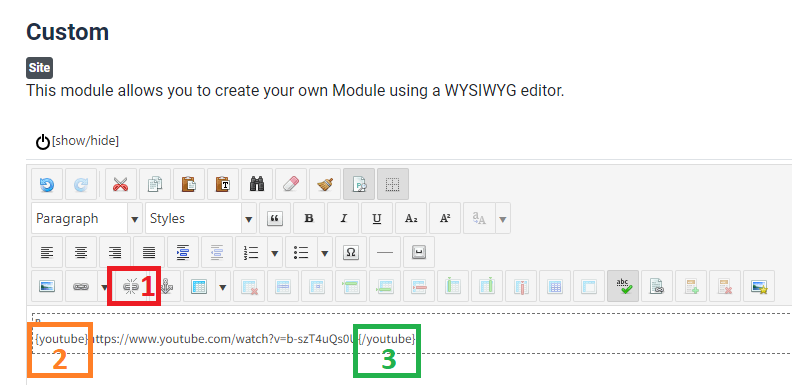Click Insert Row Before icon

click(351, 286)
